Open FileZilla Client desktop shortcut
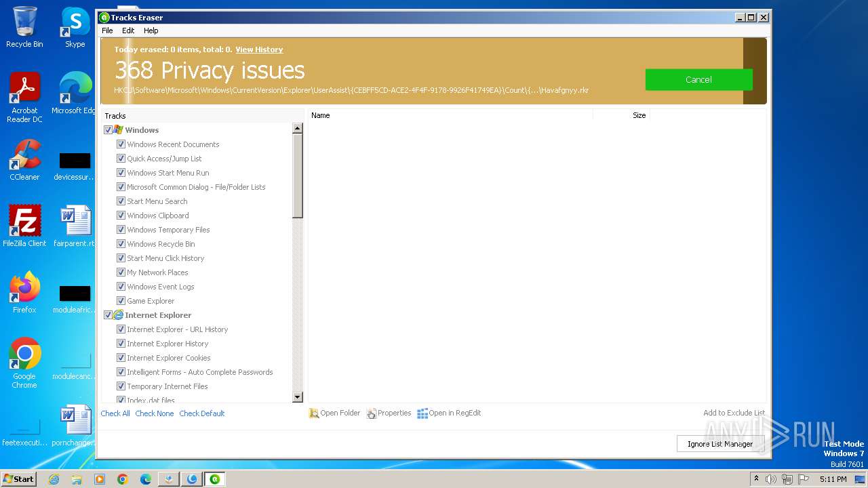This screenshot has height=488, width=868. pyautogui.click(x=24, y=226)
